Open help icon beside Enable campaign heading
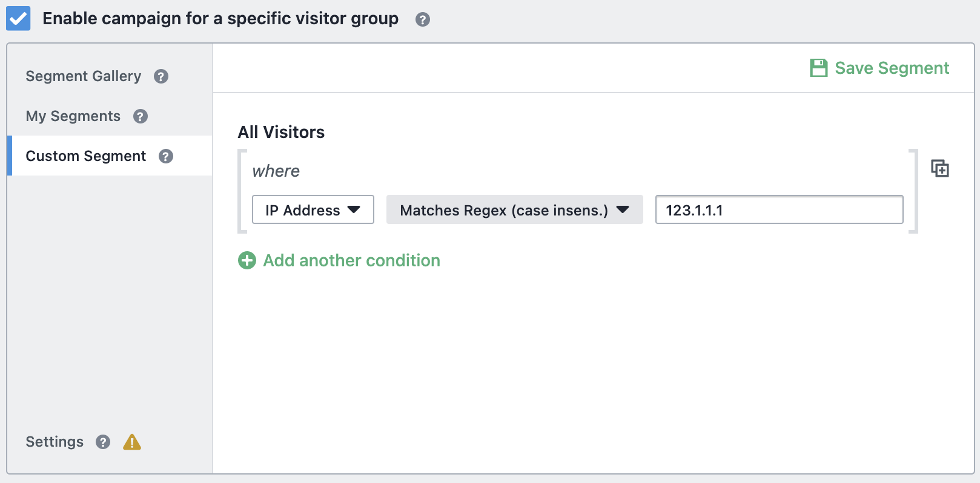 423,19
